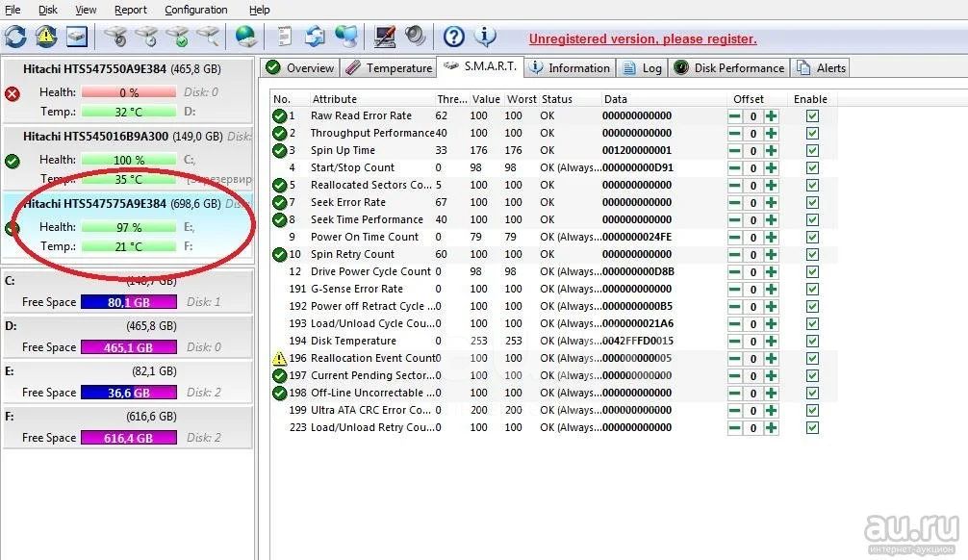Image resolution: width=968 pixels, height=560 pixels.
Task: Click the blue info bubble icon
Action: (x=485, y=37)
